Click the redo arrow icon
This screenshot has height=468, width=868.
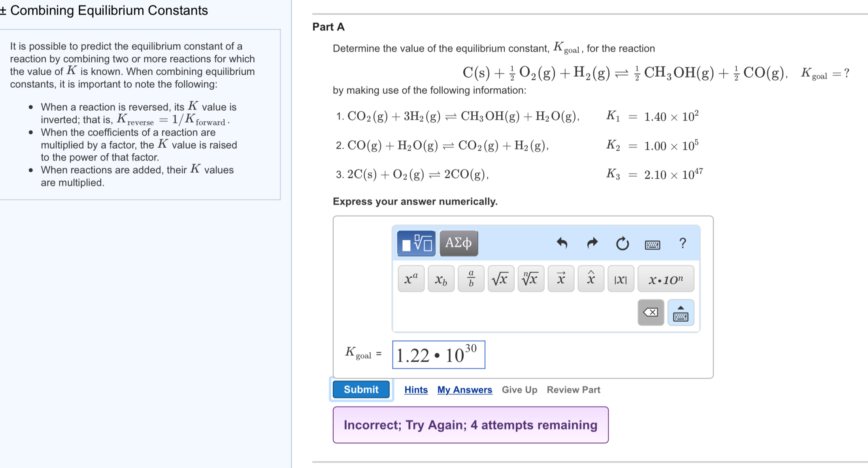[592, 243]
